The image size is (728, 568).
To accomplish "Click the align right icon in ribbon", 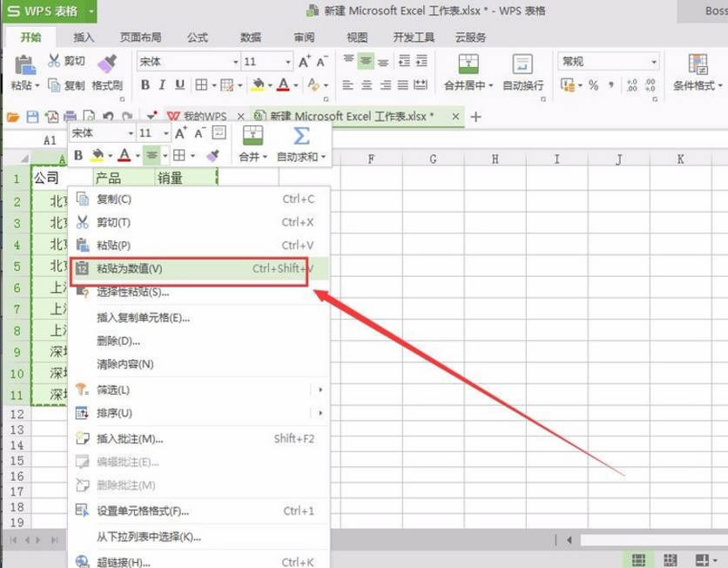I will click(x=386, y=85).
